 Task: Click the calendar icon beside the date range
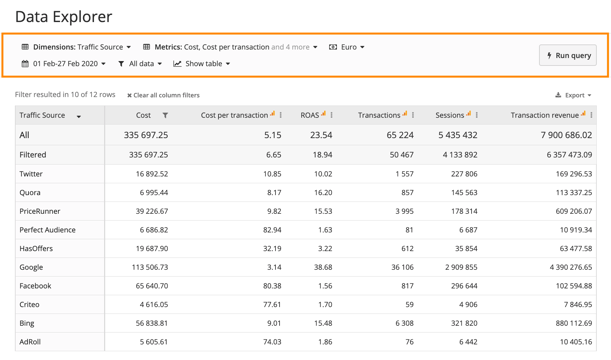(25, 64)
